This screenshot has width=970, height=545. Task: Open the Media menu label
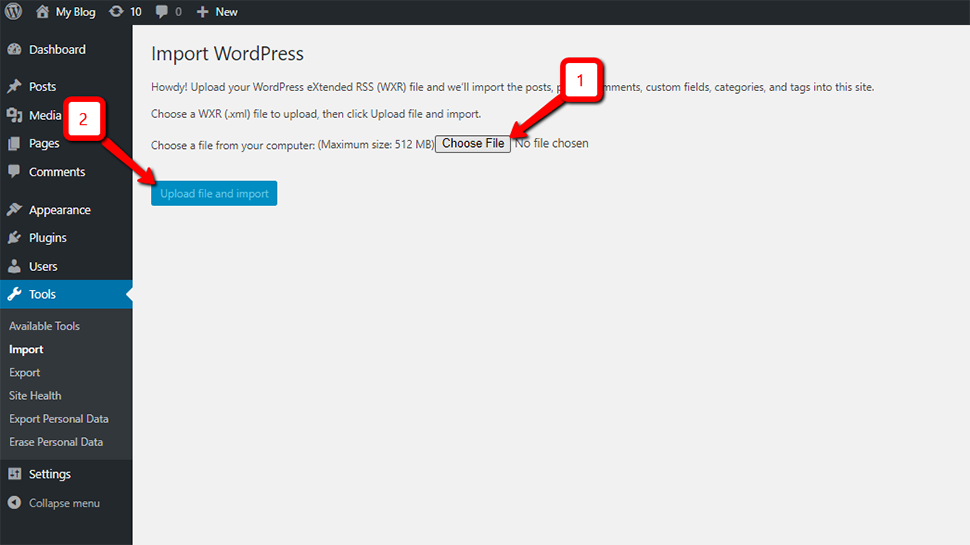[x=45, y=115]
